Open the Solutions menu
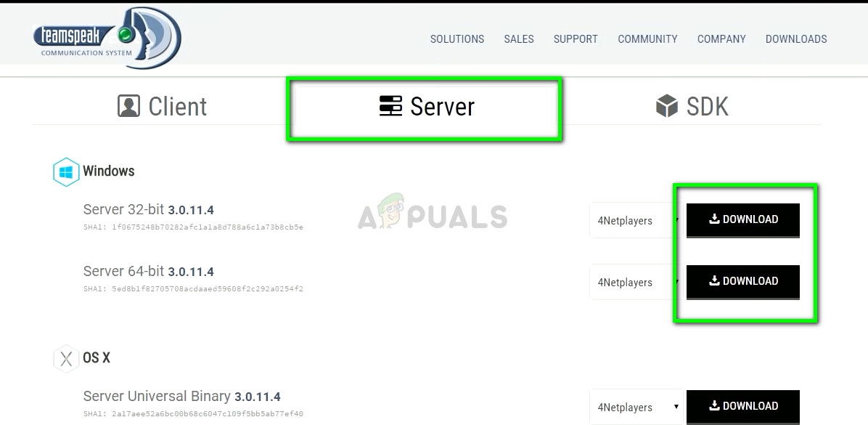This screenshot has width=868, height=425. pyautogui.click(x=457, y=39)
